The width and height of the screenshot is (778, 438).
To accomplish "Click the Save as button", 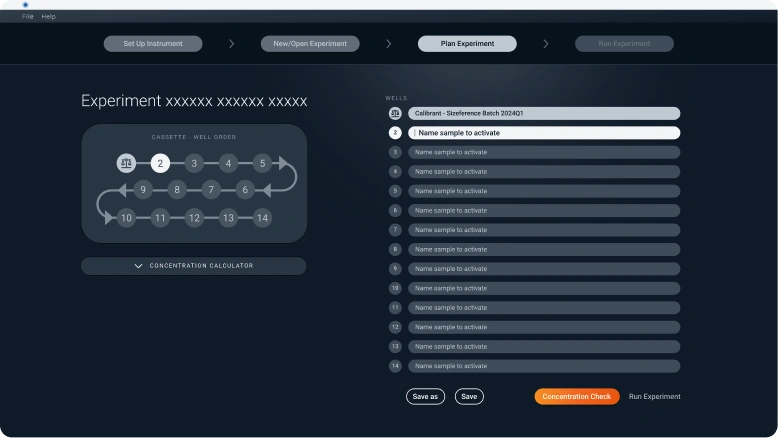I will tap(425, 397).
